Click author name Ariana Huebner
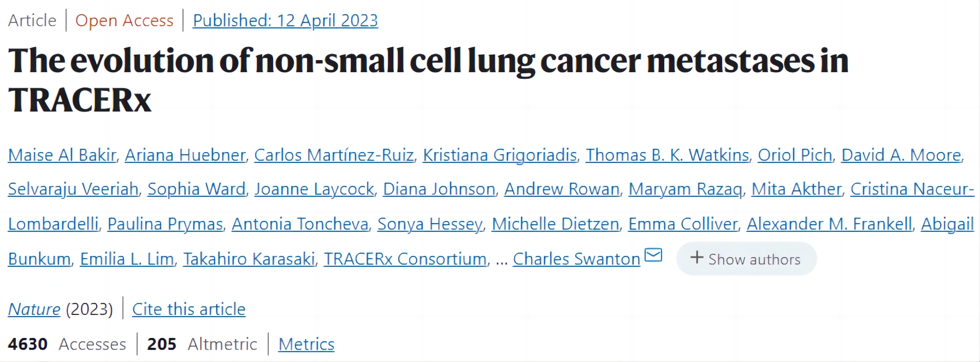Screen dimensions: 980x362 (185, 155)
